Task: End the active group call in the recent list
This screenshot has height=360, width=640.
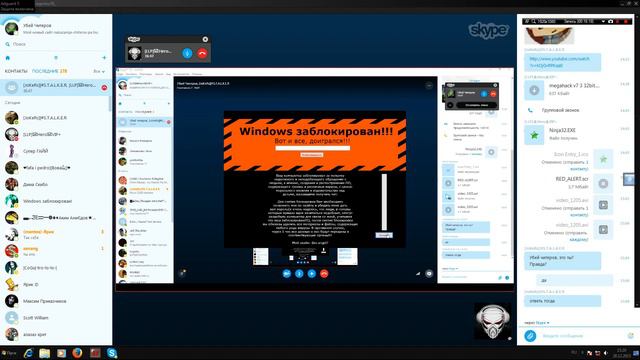Action: point(104,88)
